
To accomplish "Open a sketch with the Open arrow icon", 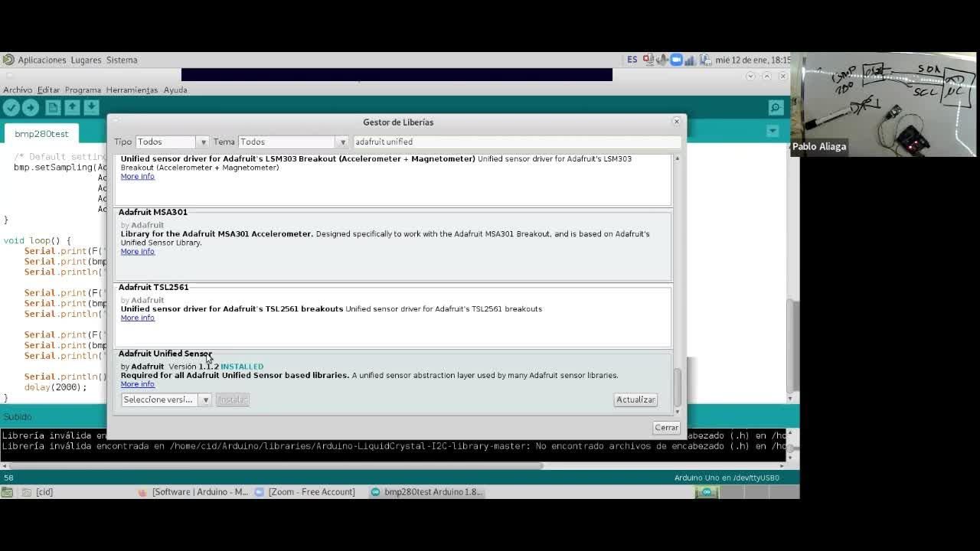I will tap(72, 108).
